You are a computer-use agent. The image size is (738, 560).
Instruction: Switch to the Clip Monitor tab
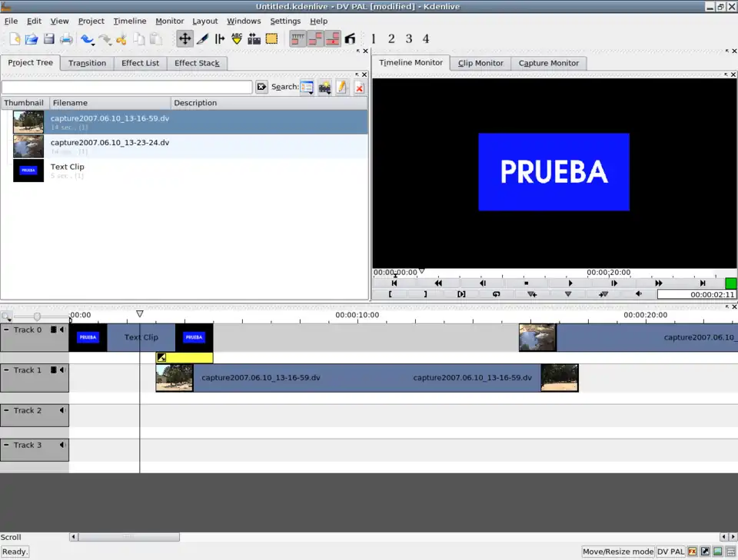[x=480, y=63]
